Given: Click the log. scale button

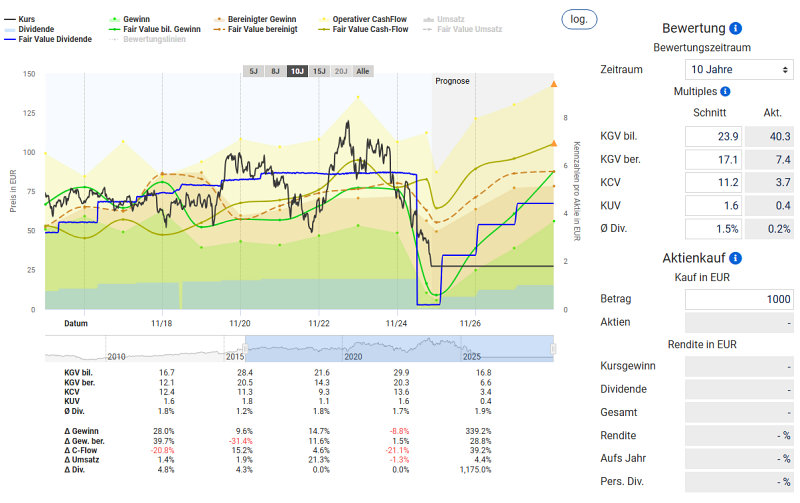Looking at the screenshot, I should 579,19.
